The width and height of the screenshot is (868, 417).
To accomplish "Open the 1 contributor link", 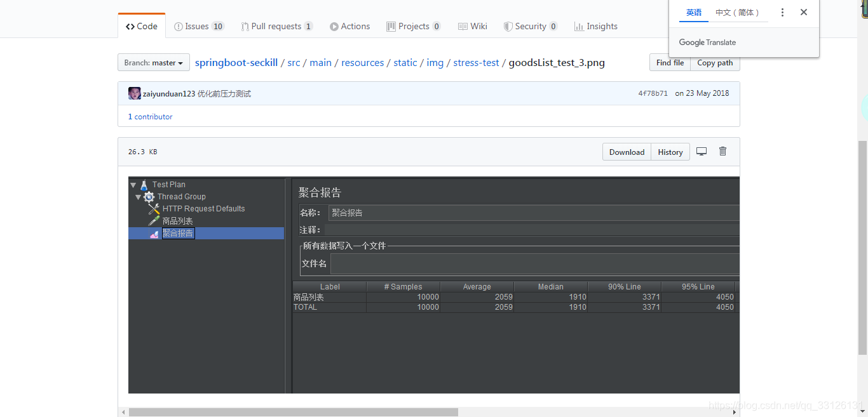I will (150, 116).
